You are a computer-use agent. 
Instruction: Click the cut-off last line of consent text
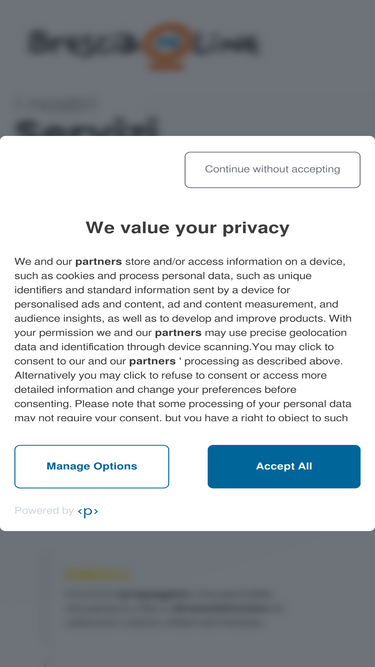click(181, 418)
